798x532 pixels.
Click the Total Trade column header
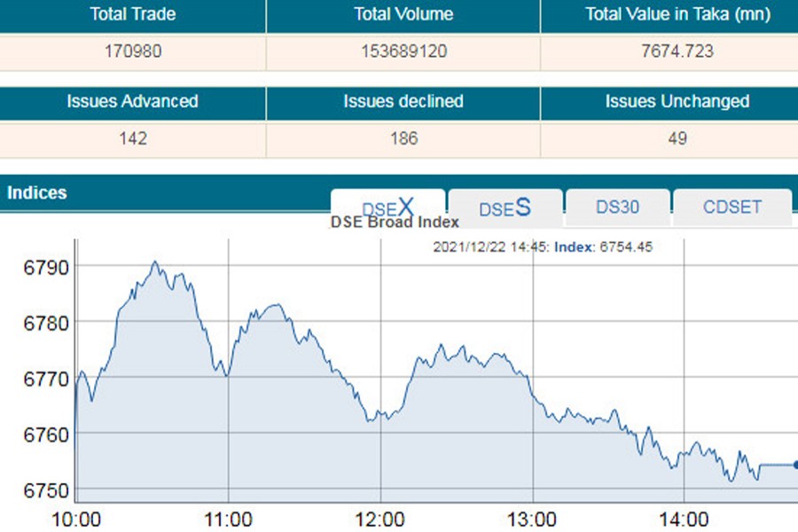133,14
